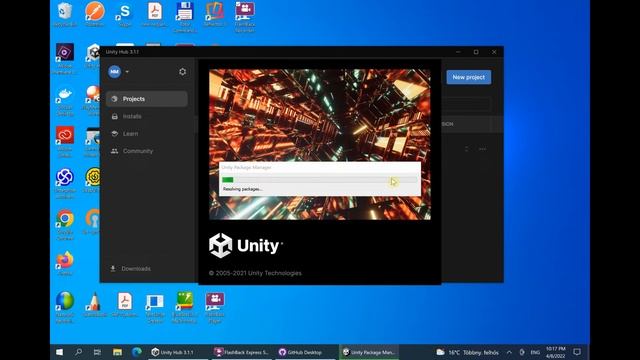The image size is (640, 360).
Task: Open the Recycle Bin desktop icon
Action: [65, 15]
